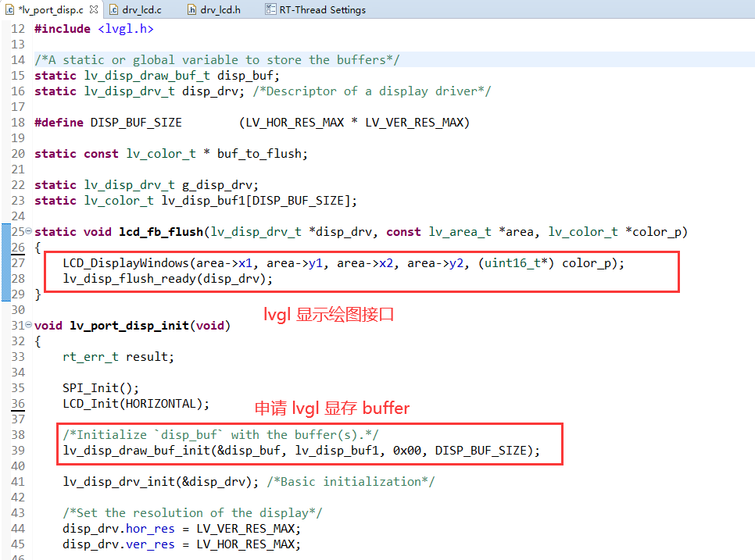
Task: Switch to the drv_lcd.c tab
Action: tap(142, 10)
